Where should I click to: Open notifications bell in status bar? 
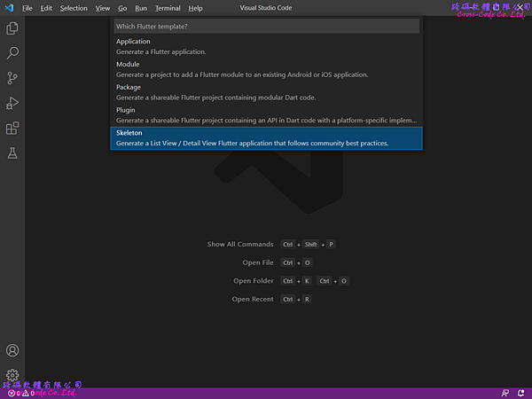(520, 393)
